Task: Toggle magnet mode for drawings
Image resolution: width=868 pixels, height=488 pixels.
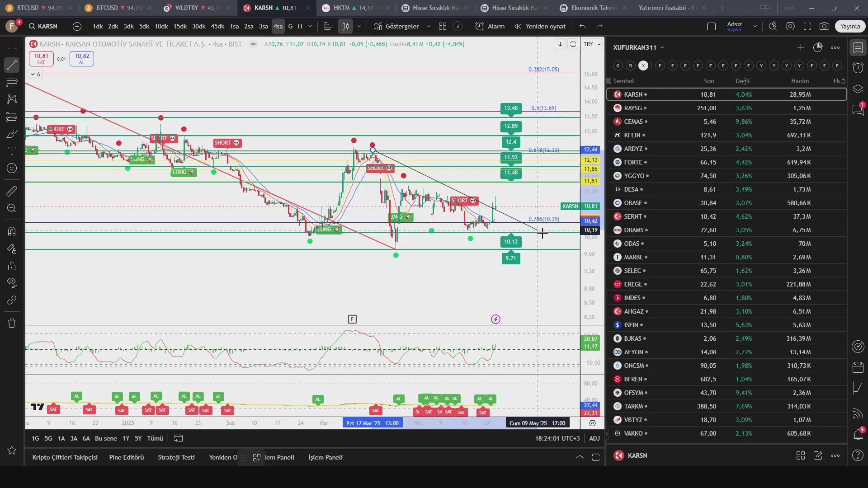Action: [x=12, y=231]
